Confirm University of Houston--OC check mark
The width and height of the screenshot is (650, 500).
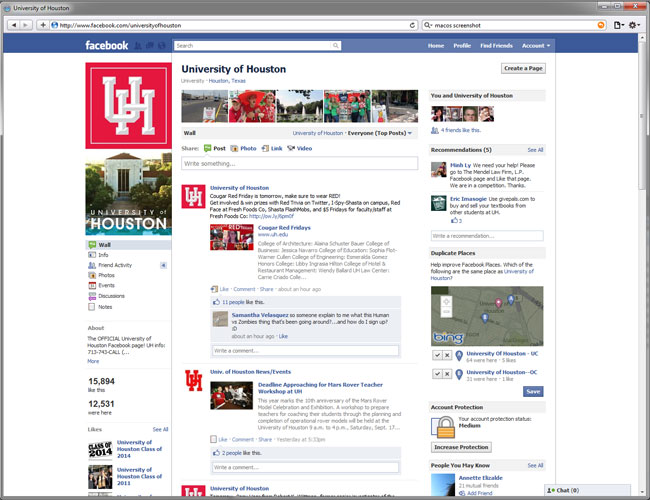tap(437, 374)
